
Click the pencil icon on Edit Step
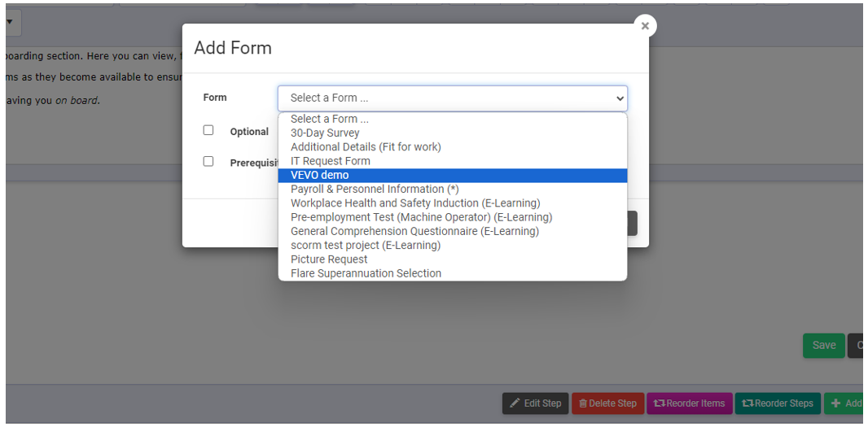(x=515, y=403)
